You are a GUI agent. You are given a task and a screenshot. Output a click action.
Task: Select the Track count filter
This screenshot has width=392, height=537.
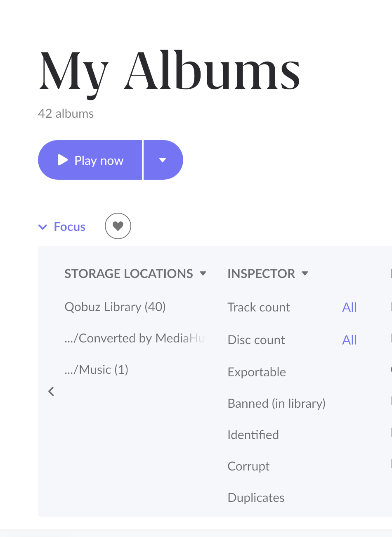coord(259,307)
